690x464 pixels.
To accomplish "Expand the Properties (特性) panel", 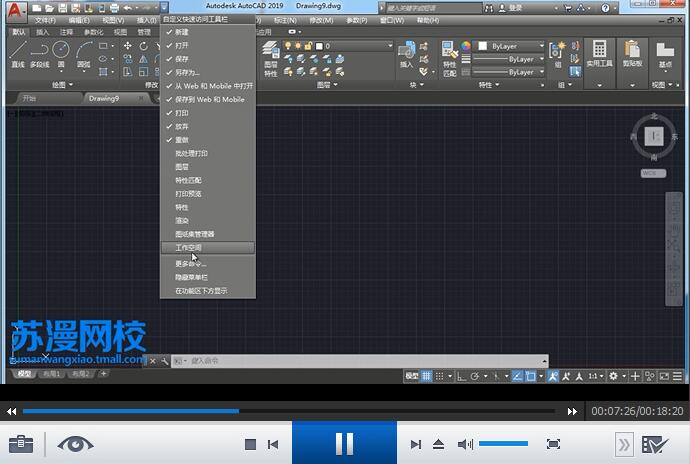I will [489, 85].
